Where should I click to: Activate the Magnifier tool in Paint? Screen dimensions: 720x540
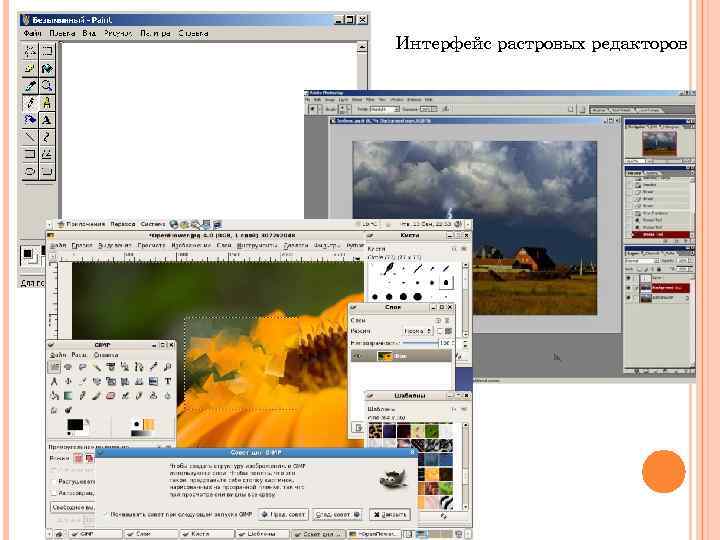tap(46, 85)
